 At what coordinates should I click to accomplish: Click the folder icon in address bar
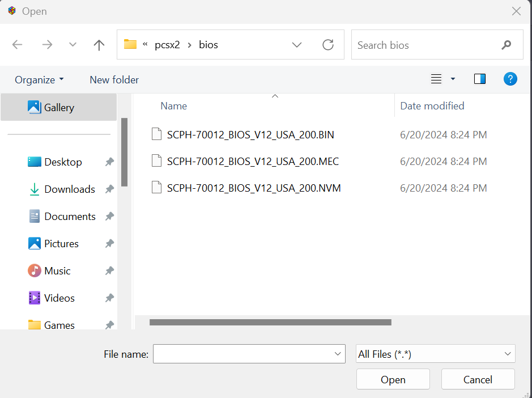tap(130, 44)
